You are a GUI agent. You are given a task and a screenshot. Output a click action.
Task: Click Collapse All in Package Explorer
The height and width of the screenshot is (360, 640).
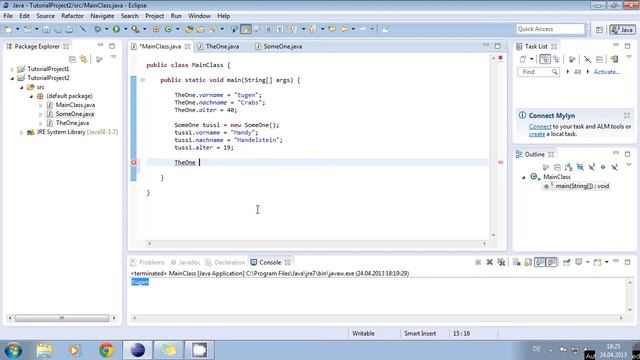[x=72, y=60]
